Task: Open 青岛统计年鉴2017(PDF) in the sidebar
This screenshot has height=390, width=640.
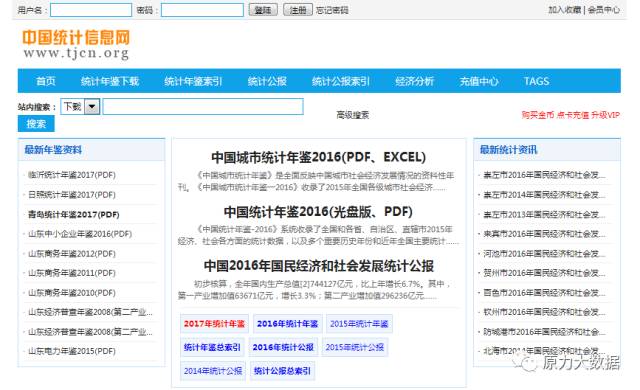Action: pyautogui.click(x=73, y=215)
